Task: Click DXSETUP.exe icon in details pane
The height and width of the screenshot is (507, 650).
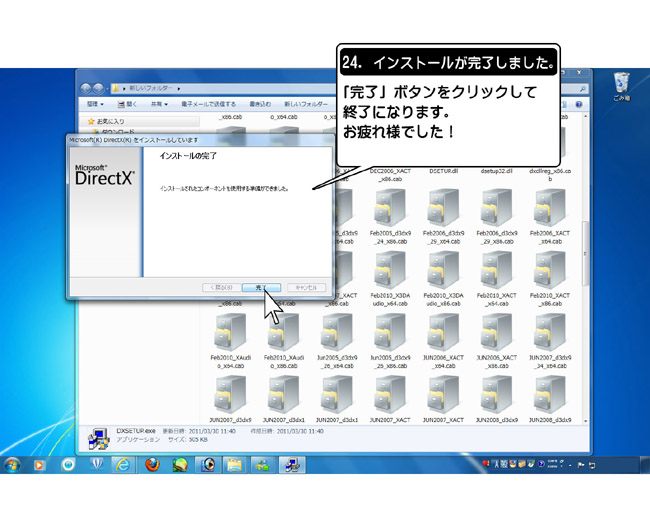Action: click(99, 439)
